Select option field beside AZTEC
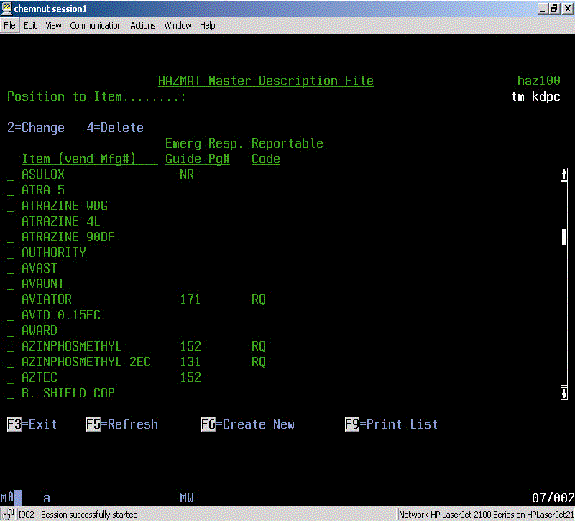This screenshot has width=575, height=521. point(10,378)
